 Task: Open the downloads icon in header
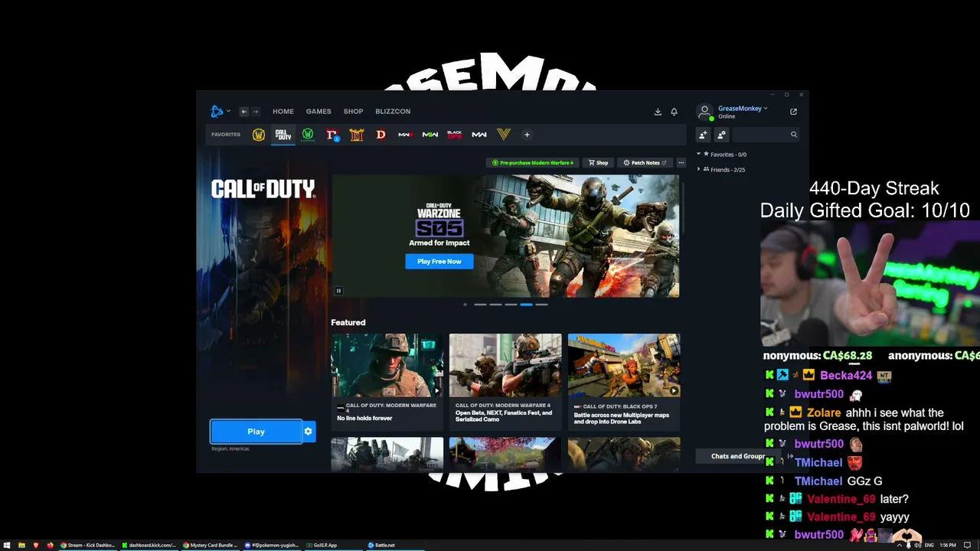(x=658, y=112)
